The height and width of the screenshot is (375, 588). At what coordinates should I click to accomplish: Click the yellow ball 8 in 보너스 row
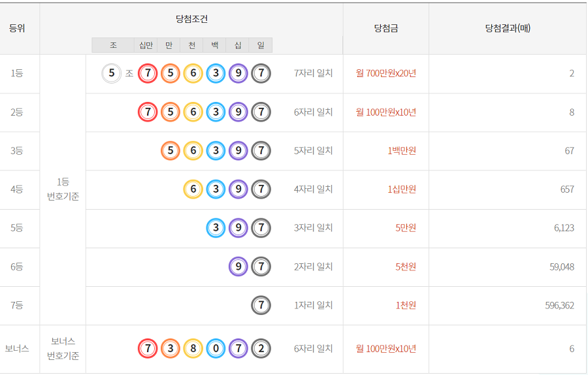tap(193, 349)
